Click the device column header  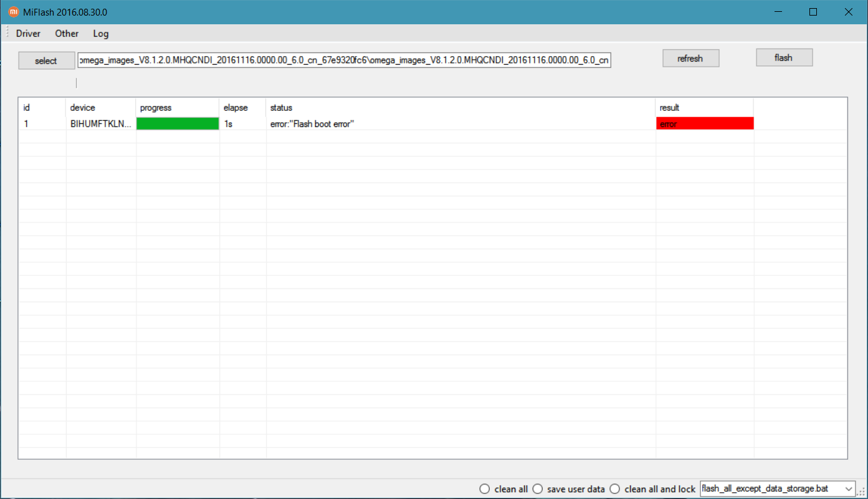(x=101, y=108)
